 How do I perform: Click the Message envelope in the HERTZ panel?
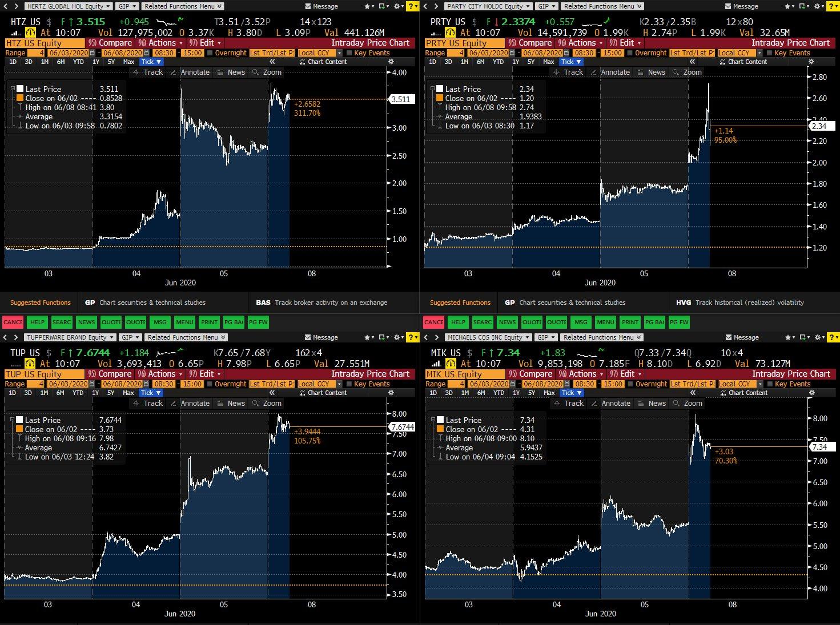(x=321, y=6)
